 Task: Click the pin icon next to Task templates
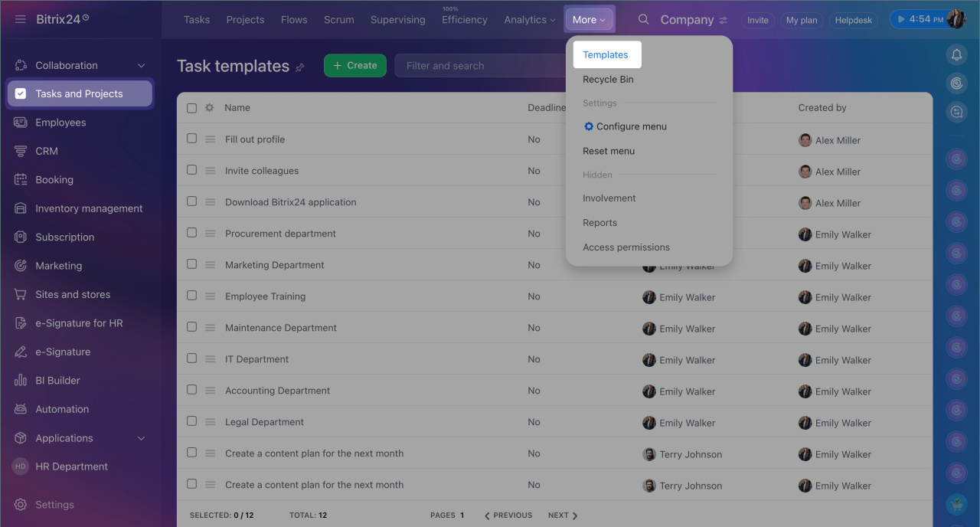300,67
